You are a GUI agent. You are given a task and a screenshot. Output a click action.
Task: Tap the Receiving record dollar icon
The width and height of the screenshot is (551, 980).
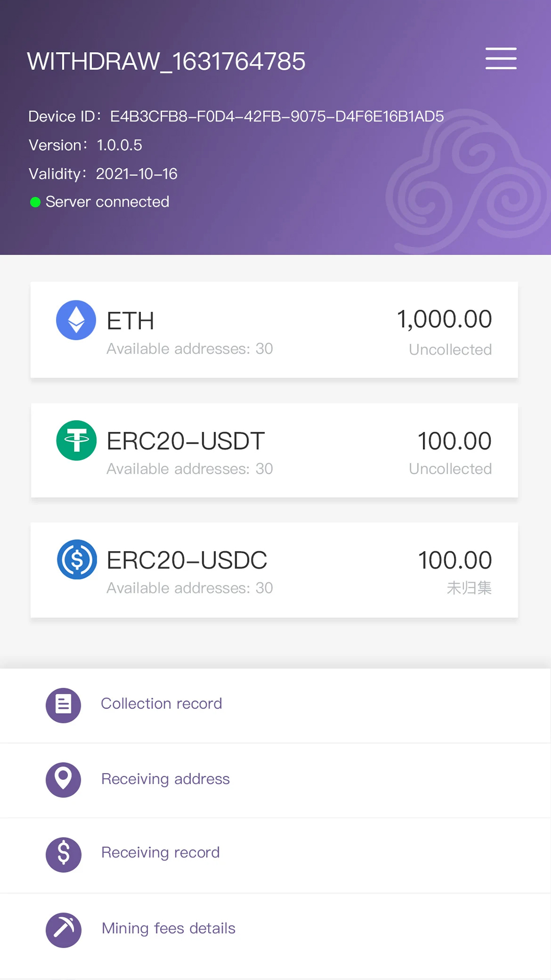pos(63,854)
